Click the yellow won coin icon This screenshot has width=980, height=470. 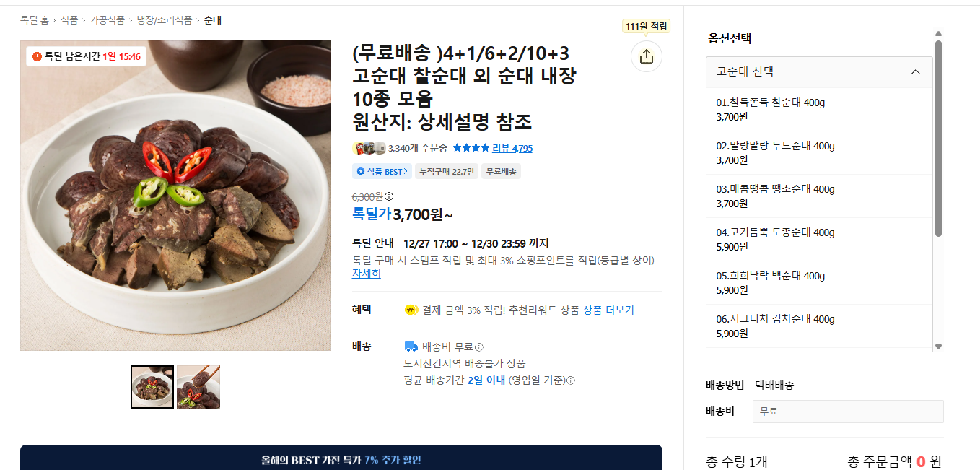coord(411,310)
